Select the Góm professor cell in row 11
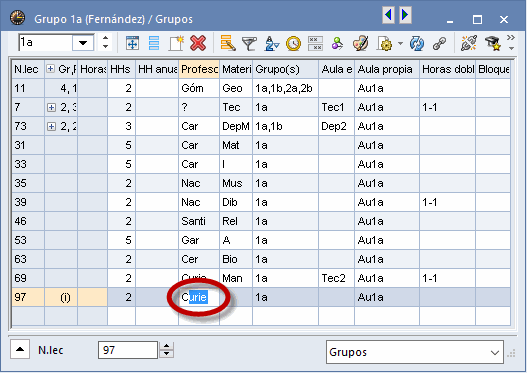This screenshot has height=373, width=527. [x=199, y=88]
